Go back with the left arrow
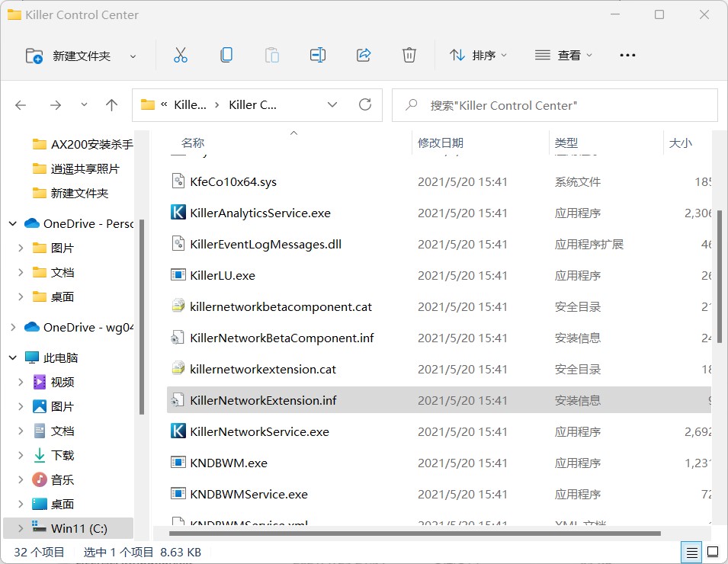The width and height of the screenshot is (728, 564). coord(21,105)
